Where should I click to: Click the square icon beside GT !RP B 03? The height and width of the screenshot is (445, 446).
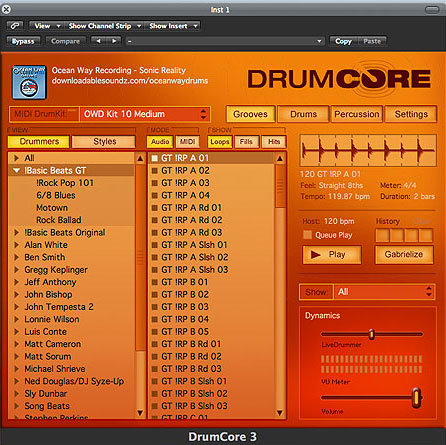click(154, 307)
